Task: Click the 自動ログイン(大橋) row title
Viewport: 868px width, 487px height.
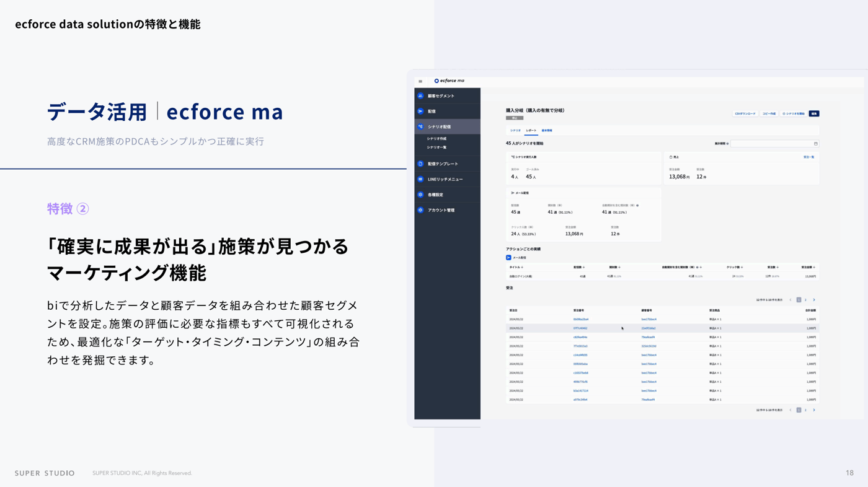Action: 521,276
